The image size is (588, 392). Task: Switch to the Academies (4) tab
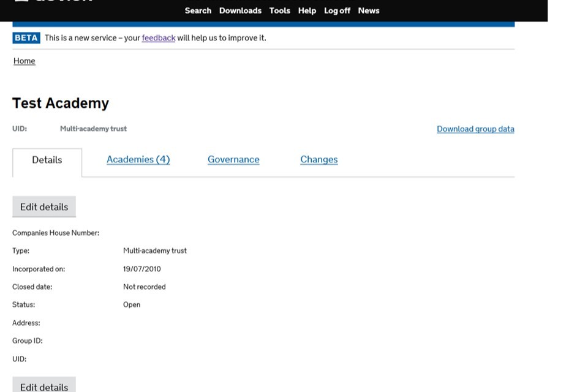[x=138, y=159]
